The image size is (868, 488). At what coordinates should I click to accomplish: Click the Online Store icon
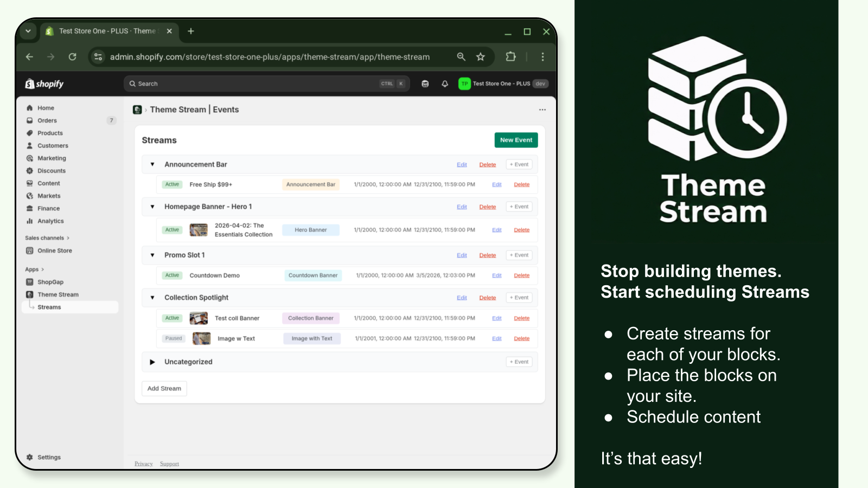30,251
